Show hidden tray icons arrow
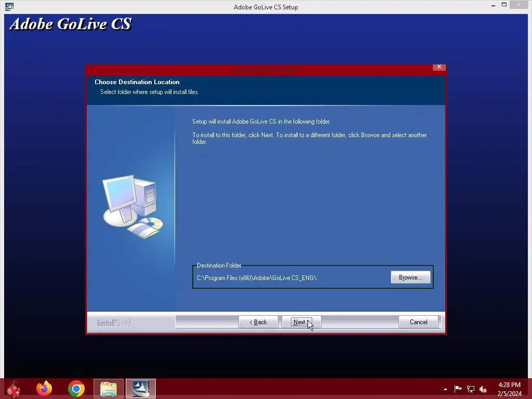532x399 pixels. pos(445,389)
